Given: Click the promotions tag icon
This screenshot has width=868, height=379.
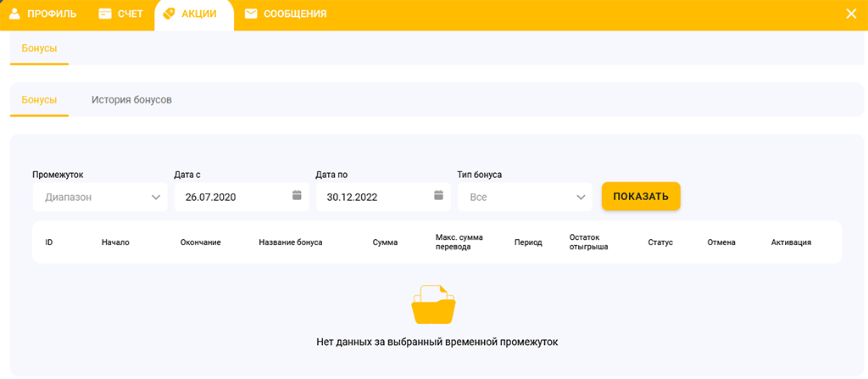Looking at the screenshot, I should (169, 14).
